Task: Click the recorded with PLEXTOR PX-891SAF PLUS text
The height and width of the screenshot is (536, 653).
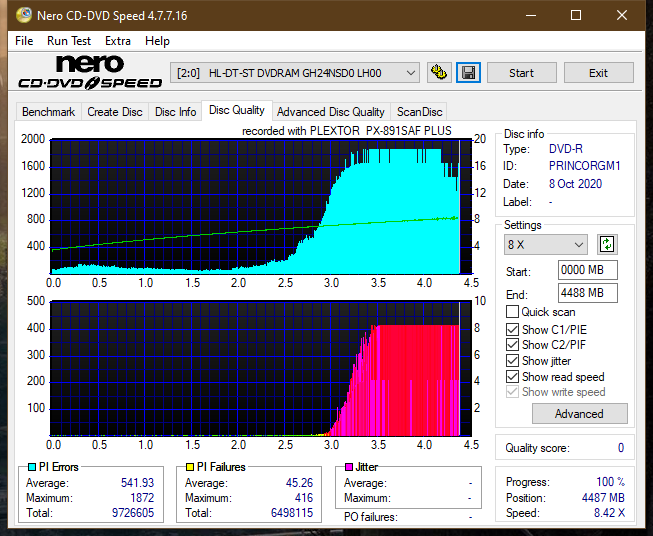Action: tap(346, 131)
